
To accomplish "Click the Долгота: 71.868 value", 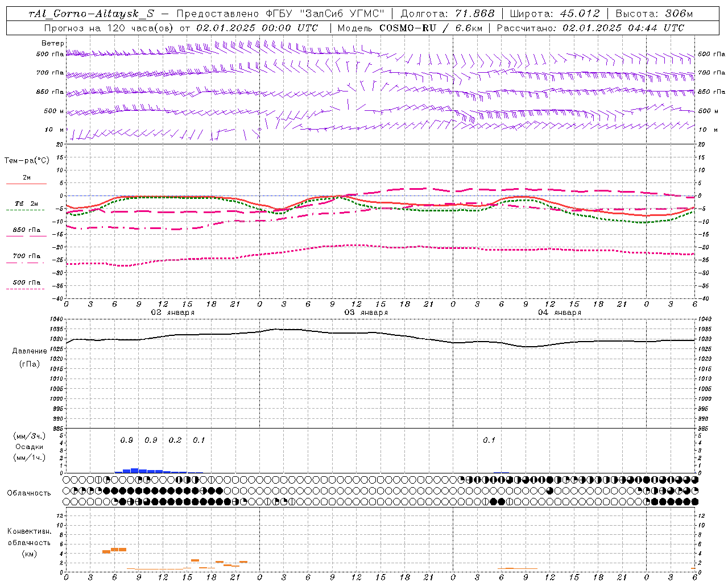I will (448, 14).
